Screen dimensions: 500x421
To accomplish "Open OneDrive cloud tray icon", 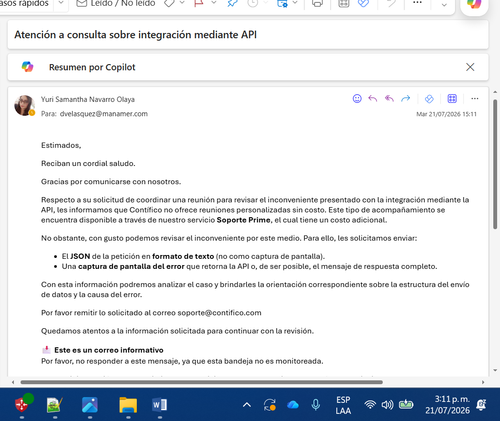I will point(293,405).
